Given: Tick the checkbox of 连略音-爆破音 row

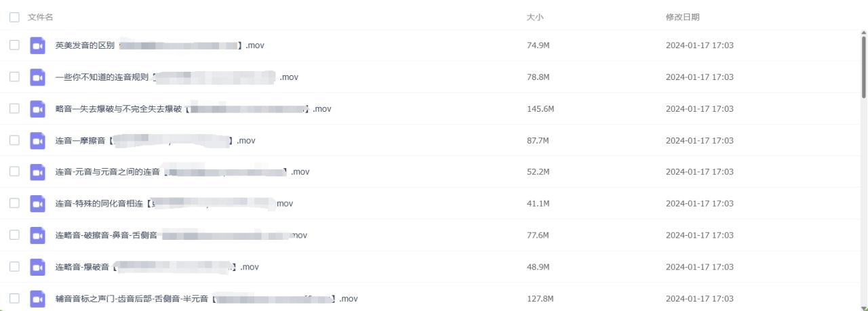Looking at the screenshot, I should pos(14,266).
